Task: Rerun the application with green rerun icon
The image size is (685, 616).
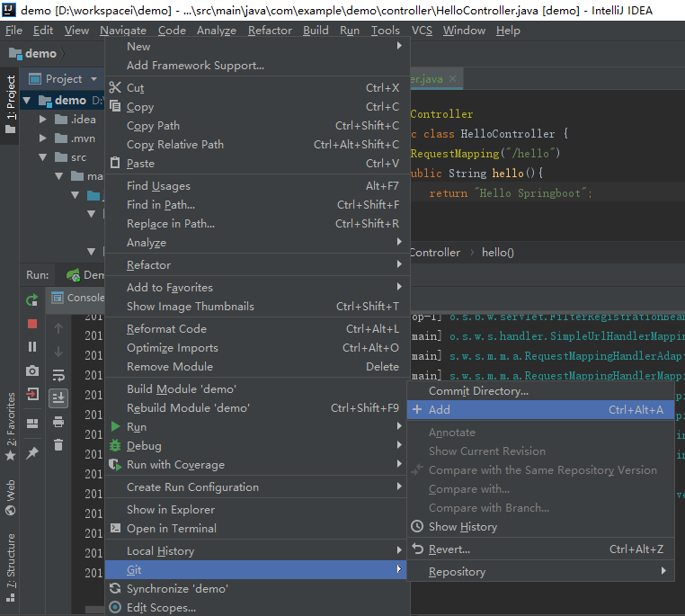Action: point(32,300)
